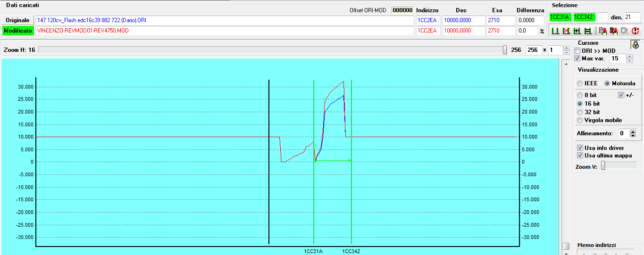Click the select-range icon with green bars
This screenshot has height=255, width=644.
555,31
